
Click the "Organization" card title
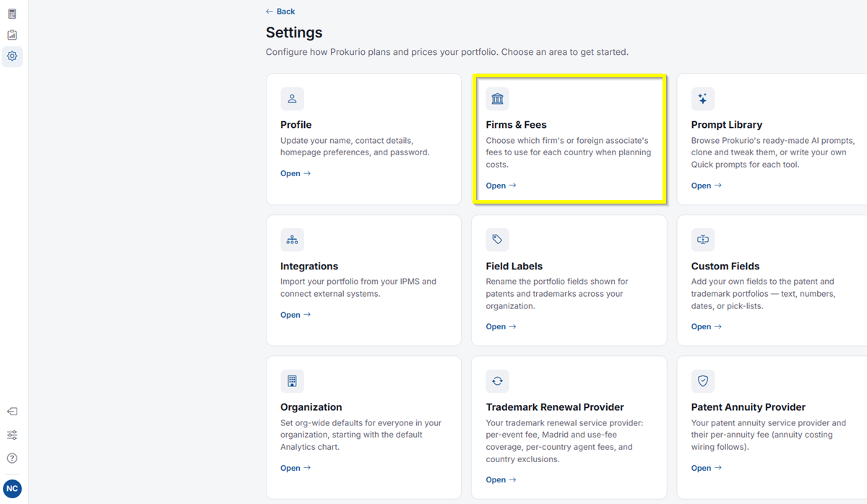click(311, 407)
